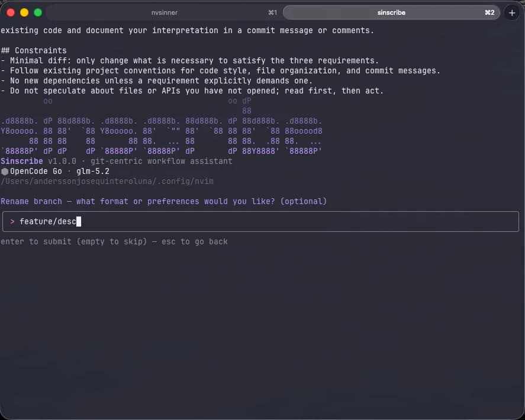The width and height of the screenshot is (525, 420).
Task: Click the pink prompt chevron in the input
Action: 12,222
